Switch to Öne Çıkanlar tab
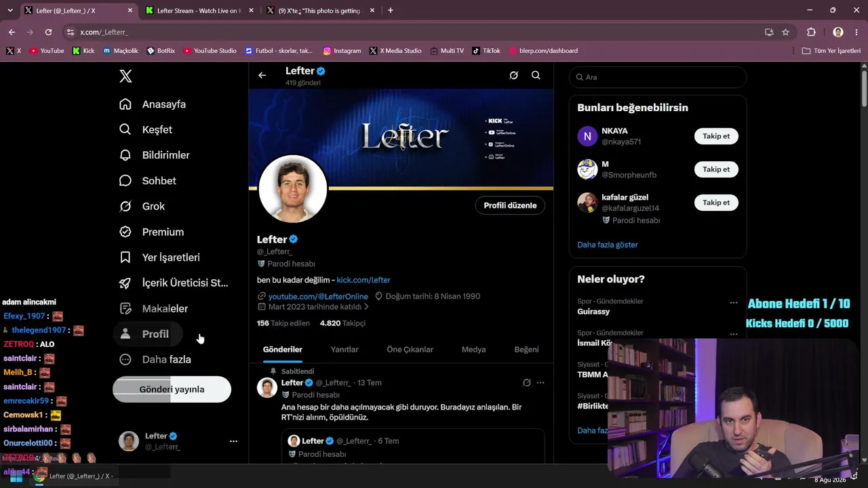The image size is (868, 488). [410, 350]
